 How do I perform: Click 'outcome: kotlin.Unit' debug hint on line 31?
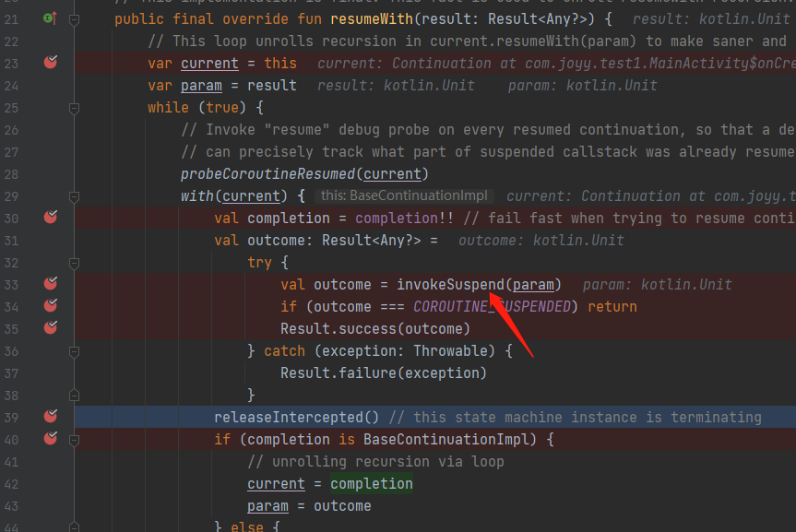(541, 240)
